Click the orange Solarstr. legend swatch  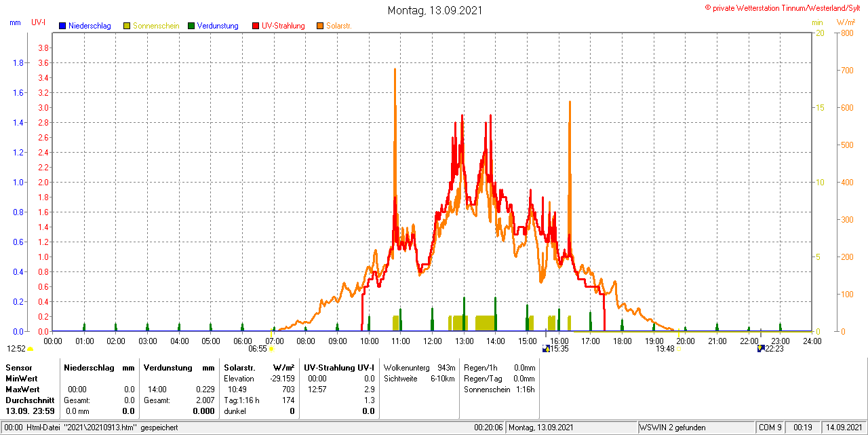click(320, 26)
